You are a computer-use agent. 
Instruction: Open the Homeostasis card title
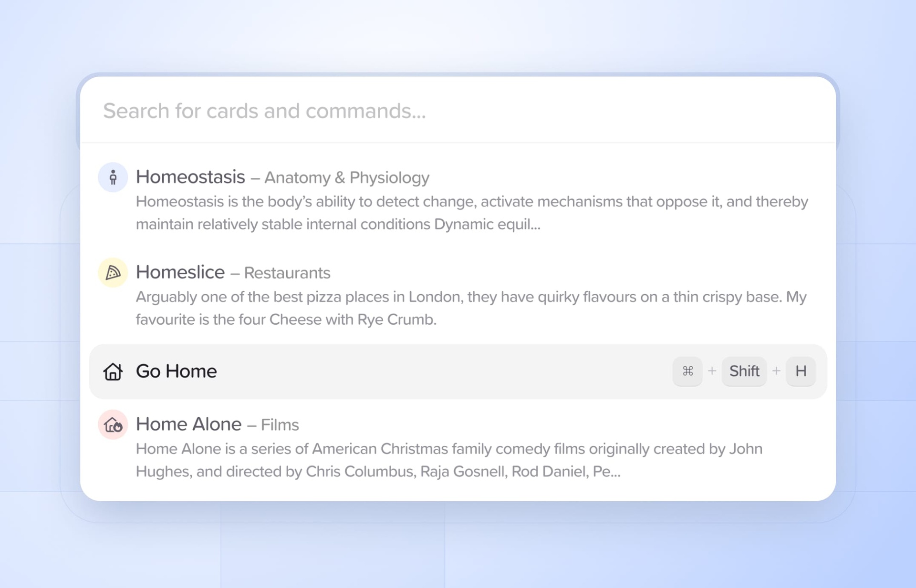pos(190,177)
